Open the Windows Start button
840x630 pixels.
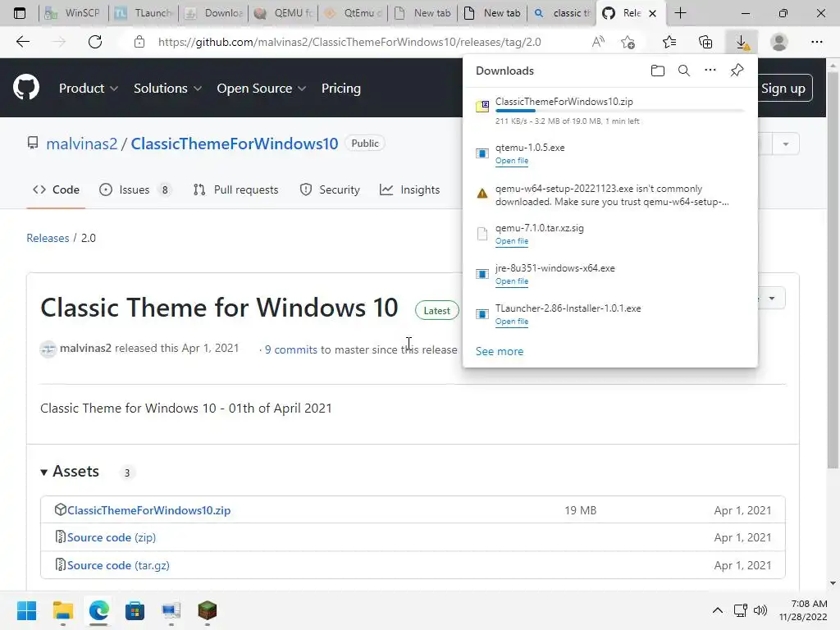coord(26,610)
